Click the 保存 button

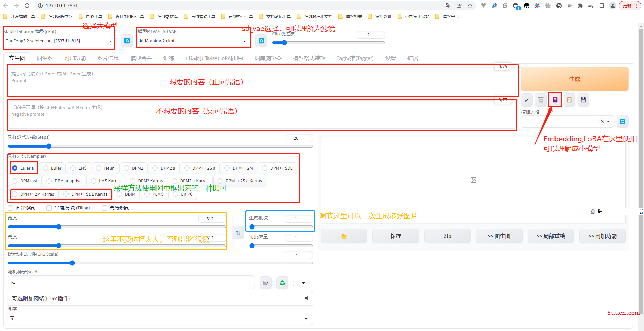[396, 236]
